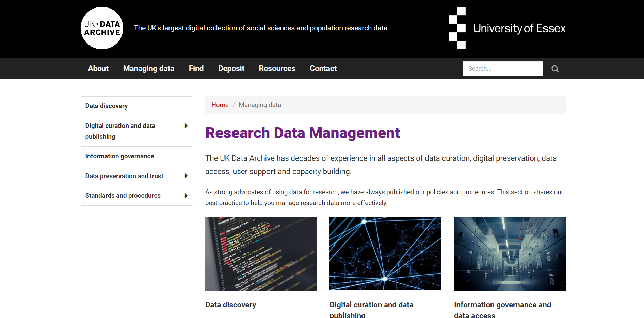Expand the Data preservation and trust arrow

[186, 176]
